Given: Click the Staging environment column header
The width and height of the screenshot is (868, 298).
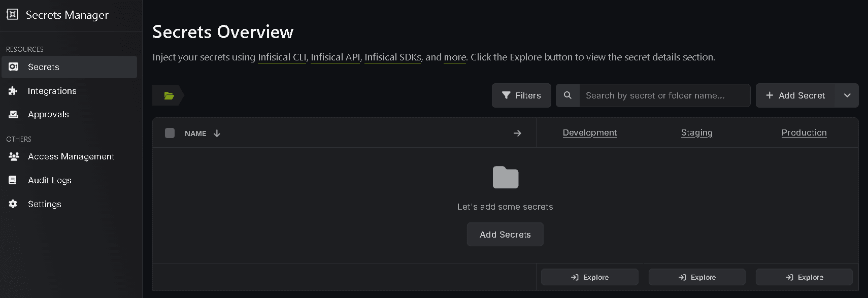Looking at the screenshot, I should (x=696, y=133).
